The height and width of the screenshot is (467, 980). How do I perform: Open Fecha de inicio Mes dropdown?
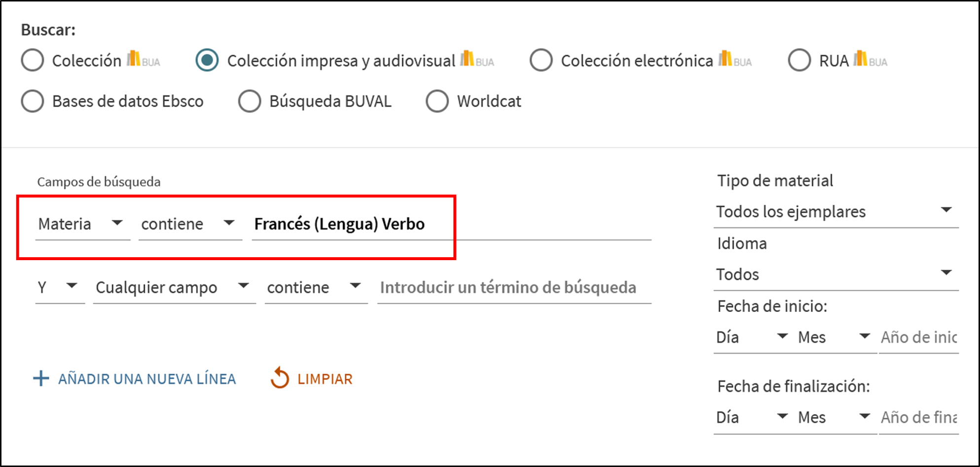coord(834,337)
